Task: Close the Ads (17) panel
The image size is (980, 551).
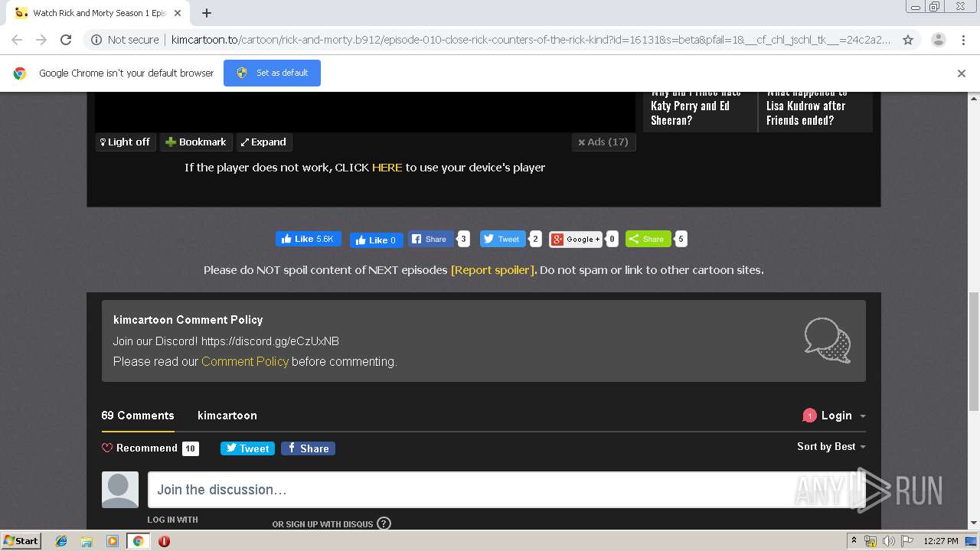Action: pos(603,142)
